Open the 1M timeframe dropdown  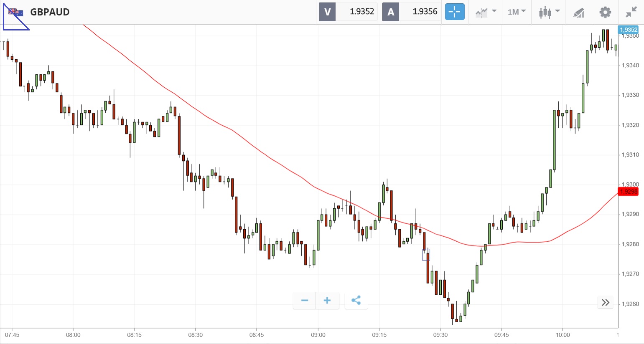point(517,12)
